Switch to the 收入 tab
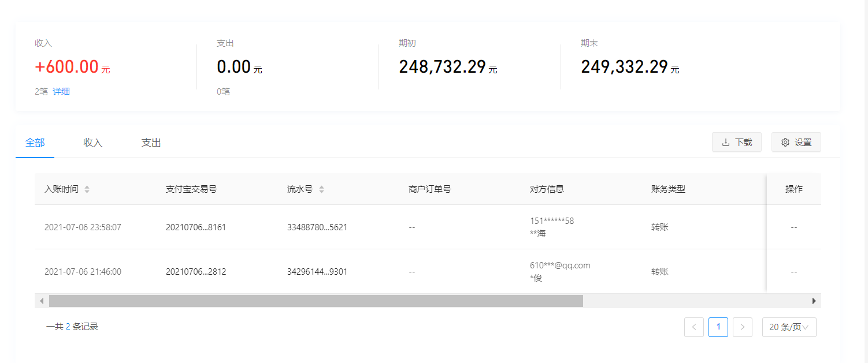Image resolution: width=868 pixels, height=363 pixels. point(93,143)
